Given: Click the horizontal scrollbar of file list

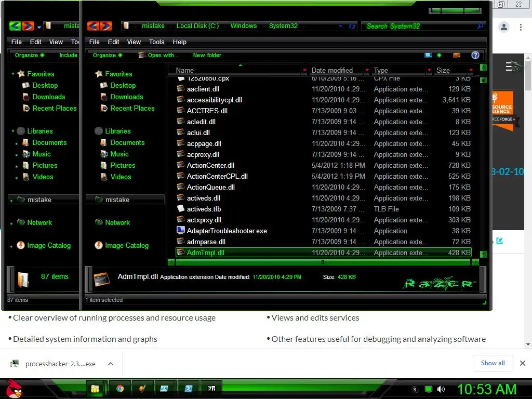Looking at the screenshot, I should (323, 262).
